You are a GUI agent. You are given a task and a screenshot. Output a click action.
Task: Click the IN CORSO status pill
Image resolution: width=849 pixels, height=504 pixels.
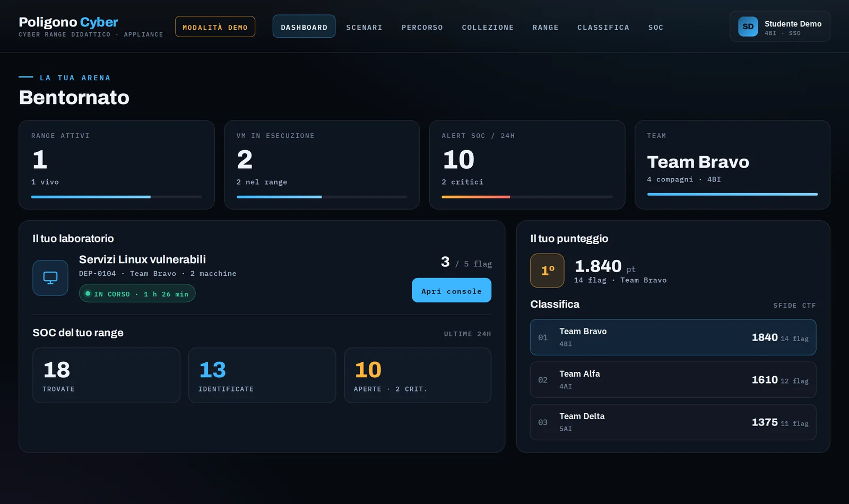pos(137,293)
